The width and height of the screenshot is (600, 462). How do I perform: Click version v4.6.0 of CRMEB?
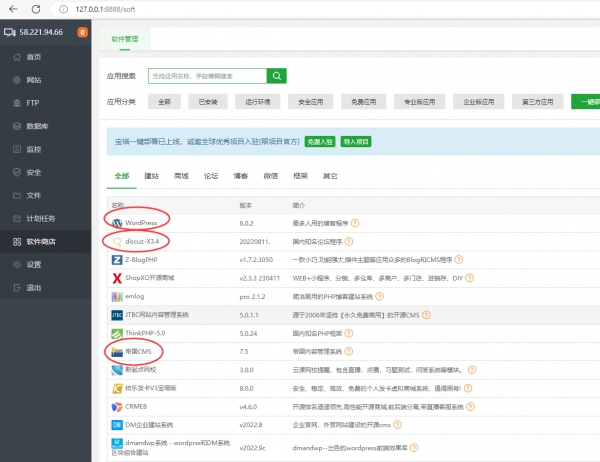coord(248,406)
